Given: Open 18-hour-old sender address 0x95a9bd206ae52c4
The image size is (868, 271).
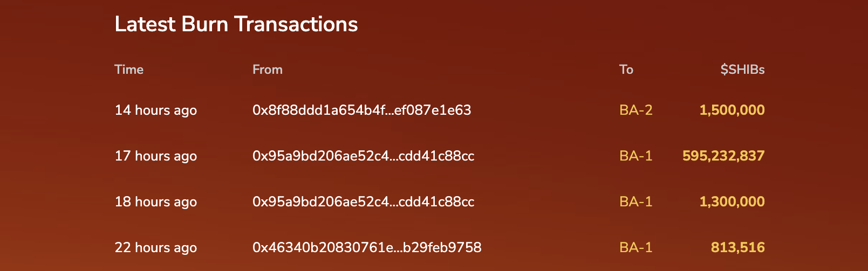Looking at the screenshot, I should (363, 201).
